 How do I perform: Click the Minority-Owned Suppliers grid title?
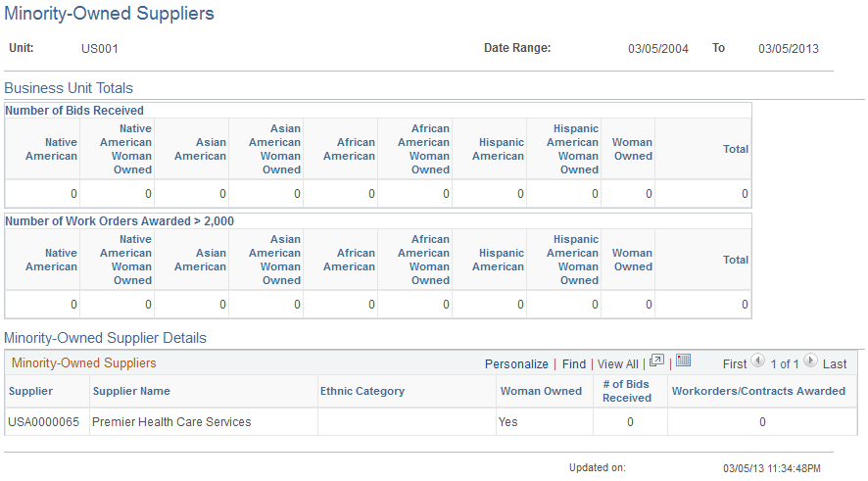tap(84, 363)
